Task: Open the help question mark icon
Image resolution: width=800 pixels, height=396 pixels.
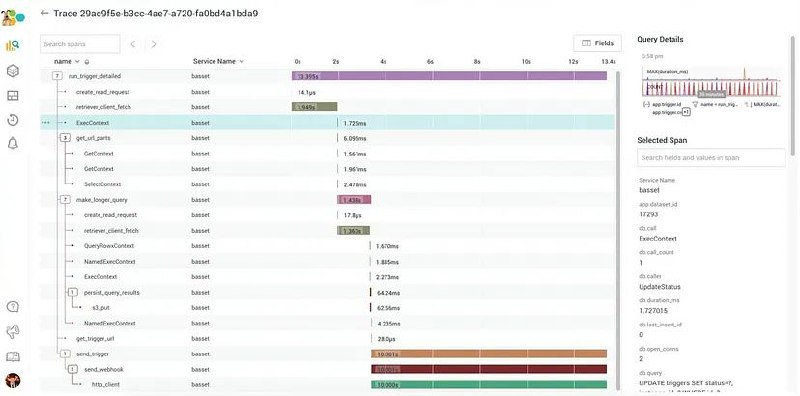Action: point(13,307)
